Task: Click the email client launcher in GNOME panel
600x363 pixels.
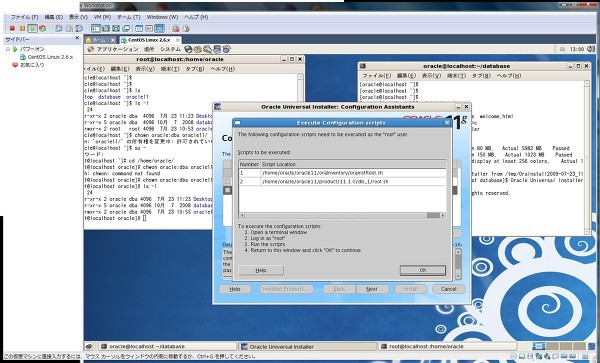Action: pyautogui.click(x=197, y=49)
